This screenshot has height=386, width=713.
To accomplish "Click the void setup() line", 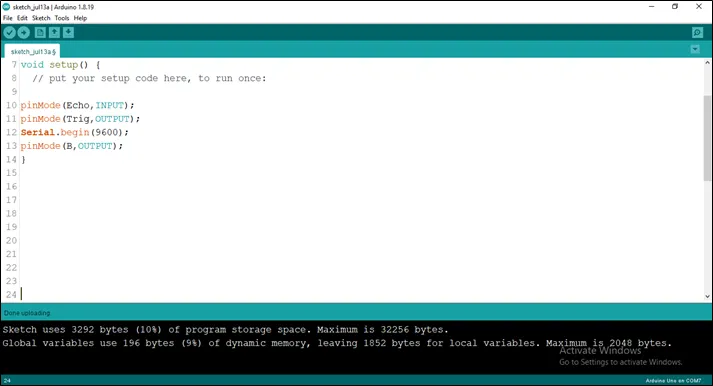I will pyautogui.click(x=60, y=65).
